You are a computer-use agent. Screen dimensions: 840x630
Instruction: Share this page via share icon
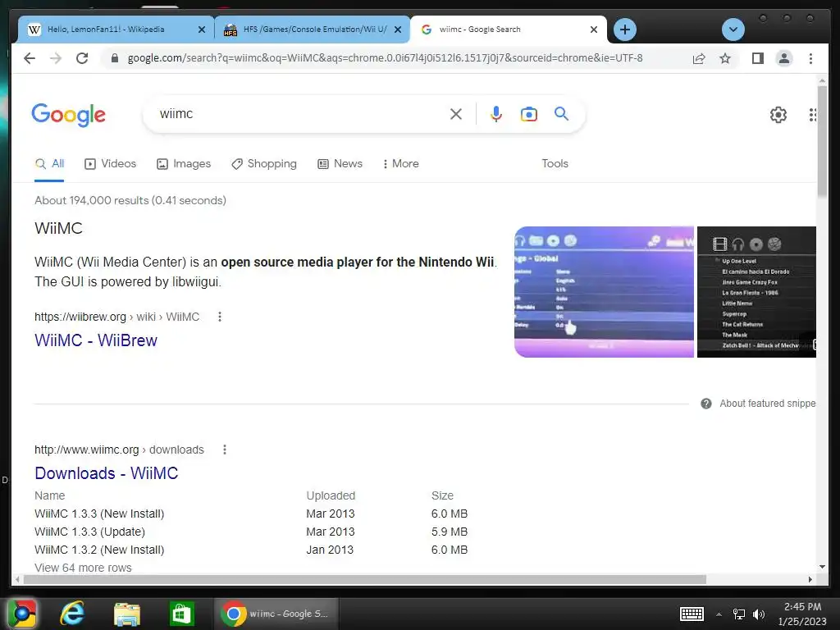pyautogui.click(x=699, y=58)
